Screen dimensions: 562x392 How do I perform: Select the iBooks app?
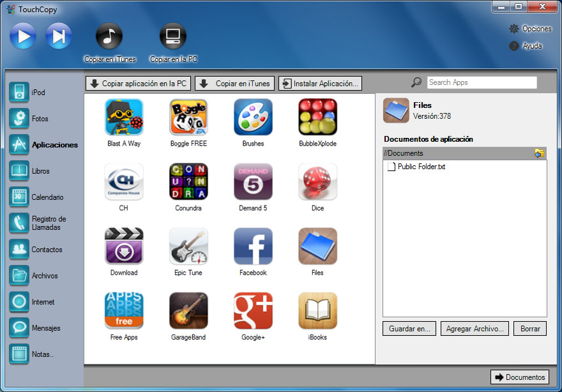tap(317, 317)
